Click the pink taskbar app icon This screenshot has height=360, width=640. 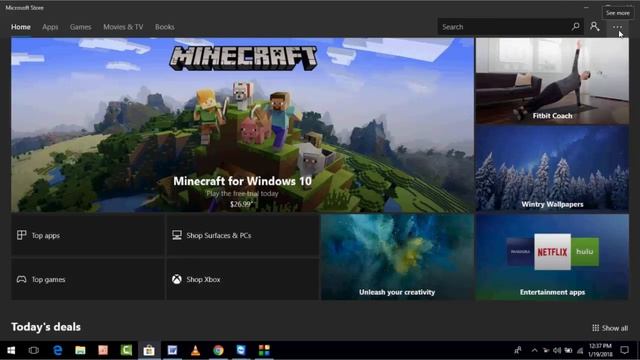click(103, 350)
